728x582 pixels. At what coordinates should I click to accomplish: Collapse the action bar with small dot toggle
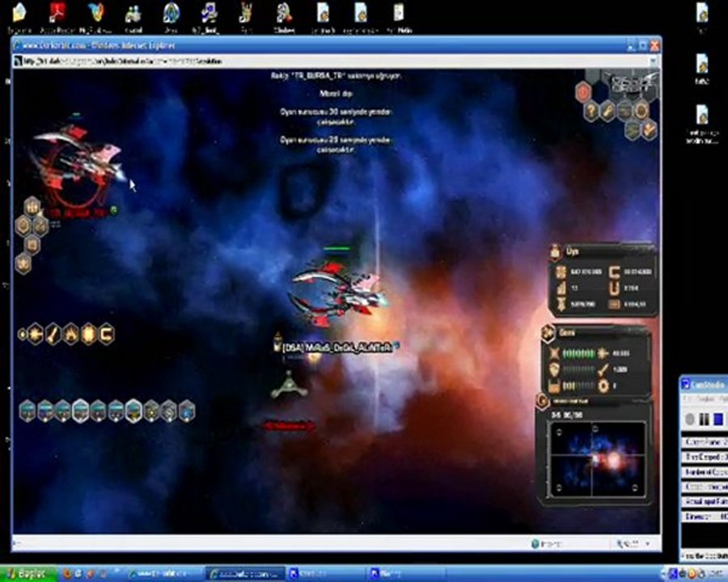21,334
